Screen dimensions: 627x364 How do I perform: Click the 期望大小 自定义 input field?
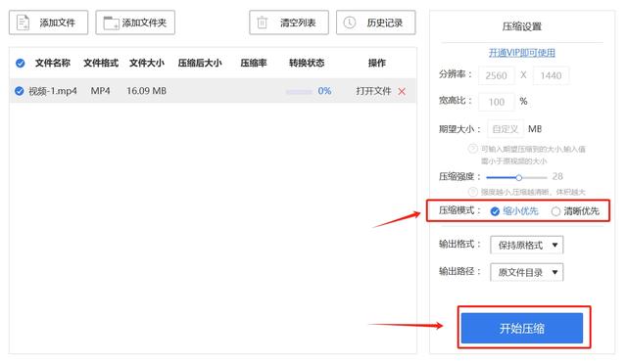pyautogui.click(x=506, y=129)
